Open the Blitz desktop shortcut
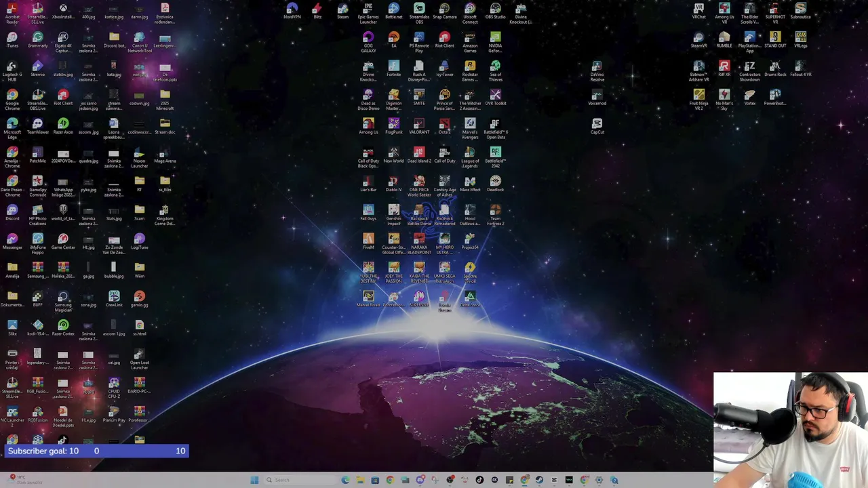The width and height of the screenshot is (868, 488). (x=317, y=11)
